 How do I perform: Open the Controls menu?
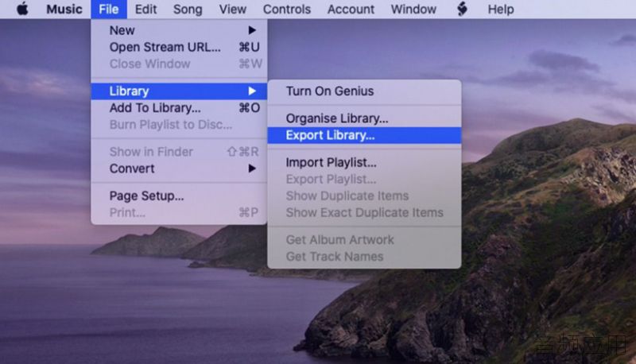click(x=287, y=9)
